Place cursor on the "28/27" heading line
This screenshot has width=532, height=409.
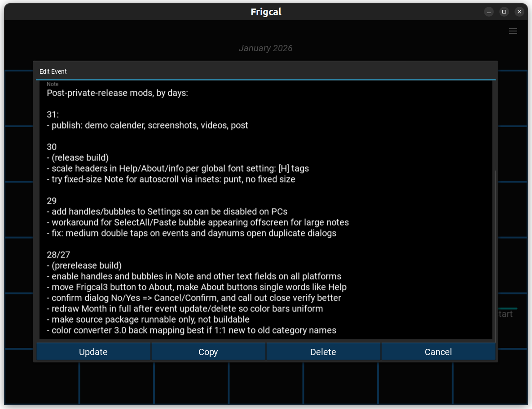[x=58, y=255]
